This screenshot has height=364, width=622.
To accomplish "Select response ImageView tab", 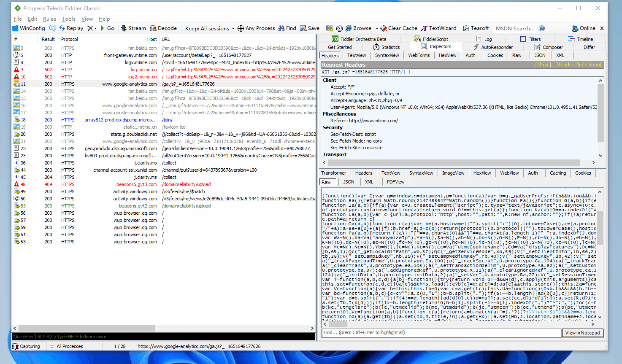I will tap(453, 173).
